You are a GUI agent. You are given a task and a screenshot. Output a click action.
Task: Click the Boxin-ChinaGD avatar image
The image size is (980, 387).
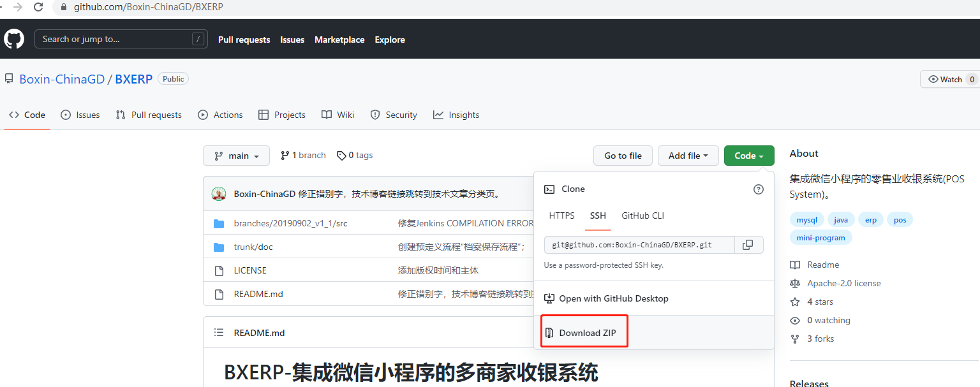click(219, 194)
